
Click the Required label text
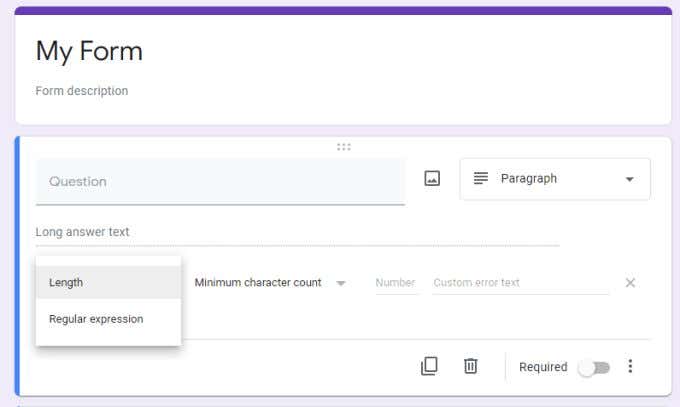pos(543,367)
